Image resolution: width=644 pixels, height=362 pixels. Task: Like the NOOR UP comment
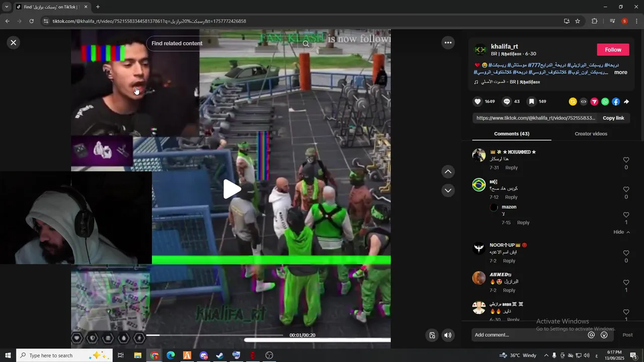pyautogui.click(x=626, y=253)
